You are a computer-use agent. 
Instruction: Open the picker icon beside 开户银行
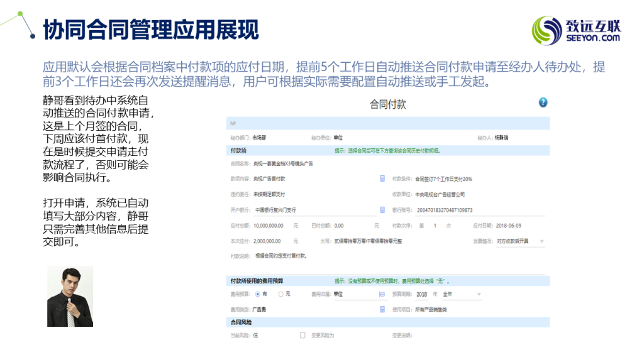click(382, 210)
